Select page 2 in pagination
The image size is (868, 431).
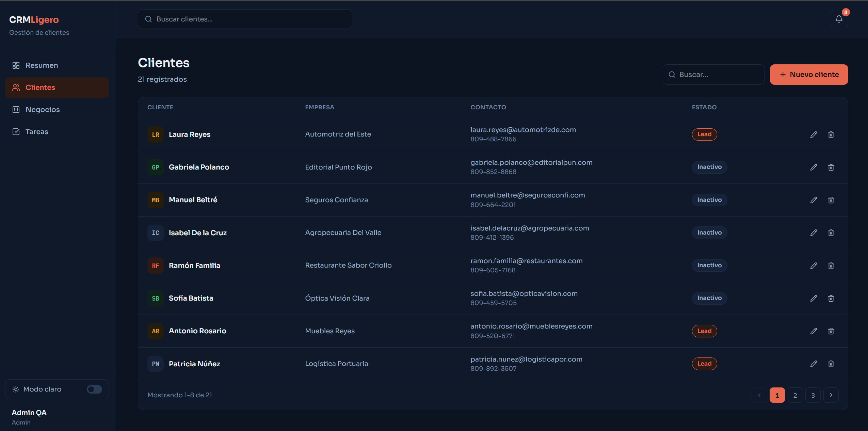[x=795, y=395]
